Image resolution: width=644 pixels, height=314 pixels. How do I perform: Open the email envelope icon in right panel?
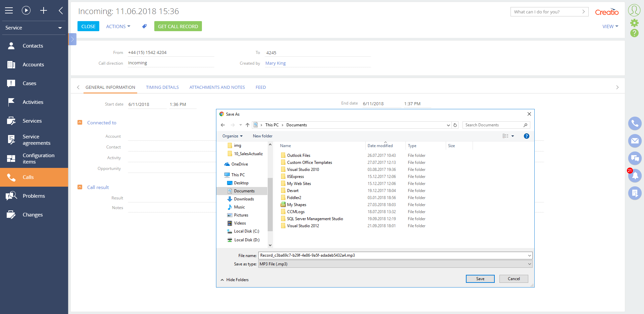(x=635, y=141)
